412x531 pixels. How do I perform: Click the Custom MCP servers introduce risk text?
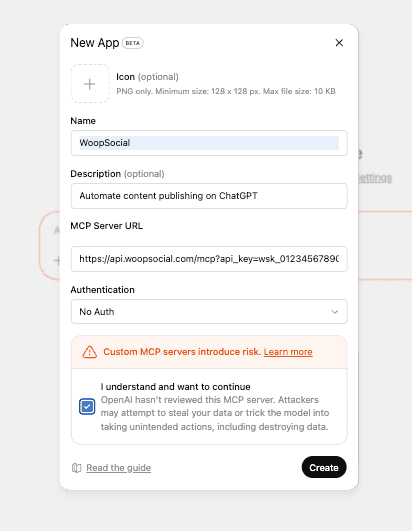click(x=182, y=352)
